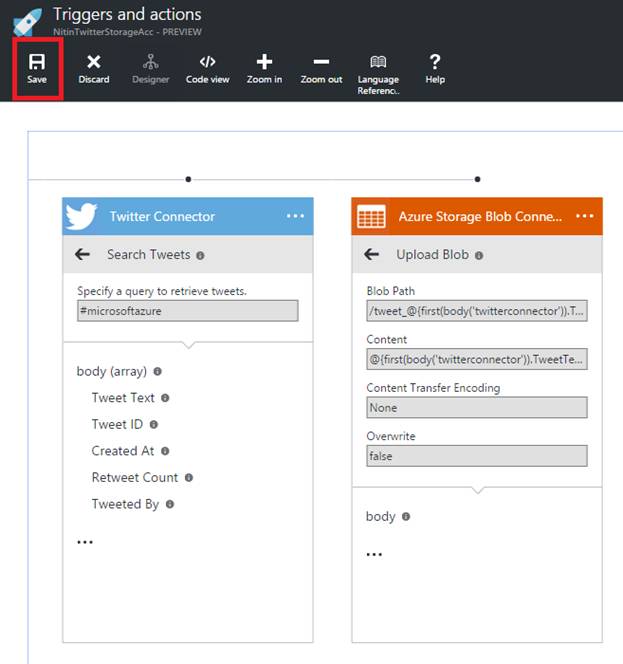Zoom out of the designer canvas

tap(321, 69)
